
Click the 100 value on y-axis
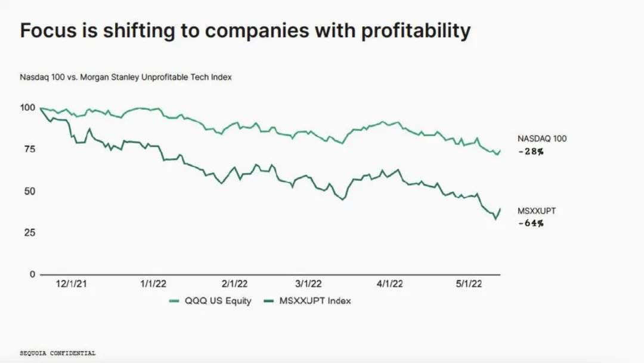[27, 107]
